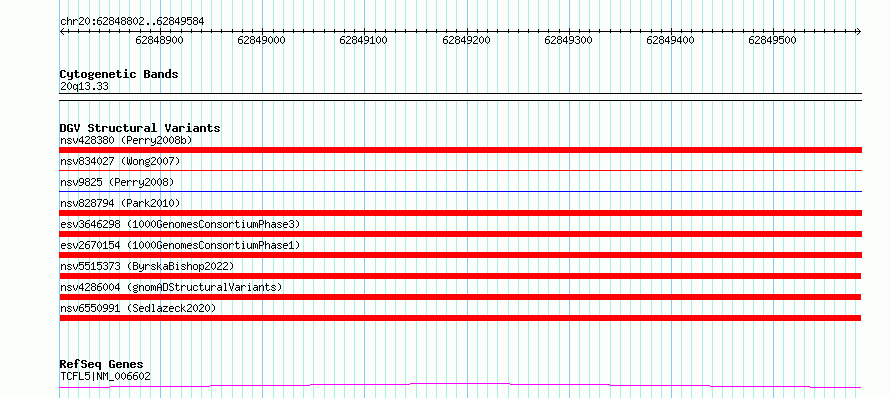The image size is (890, 398).
Task: Click the red bar under nsv828794
Action: tap(460, 213)
